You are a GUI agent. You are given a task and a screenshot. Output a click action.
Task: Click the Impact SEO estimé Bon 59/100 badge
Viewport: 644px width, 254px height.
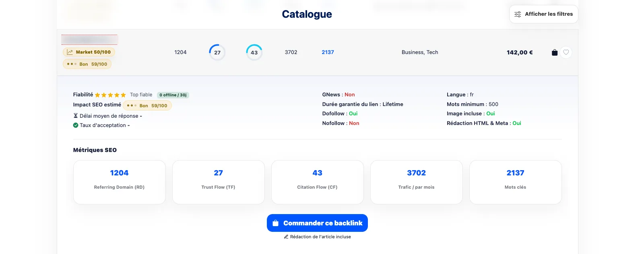(147, 106)
